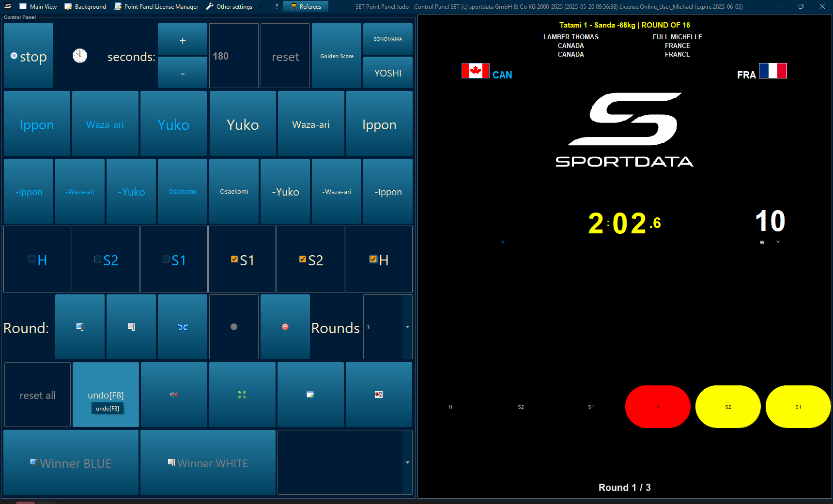Viewport: 833px width, 504px height.
Task: Remove white Ippon with -Ippon
Action: pos(388,191)
